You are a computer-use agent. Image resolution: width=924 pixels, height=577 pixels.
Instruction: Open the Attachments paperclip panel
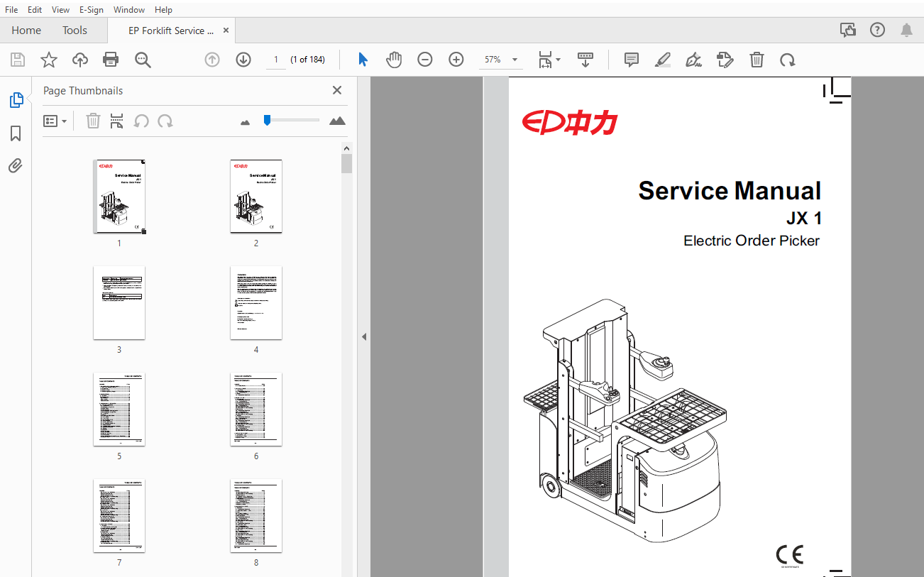(16, 166)
